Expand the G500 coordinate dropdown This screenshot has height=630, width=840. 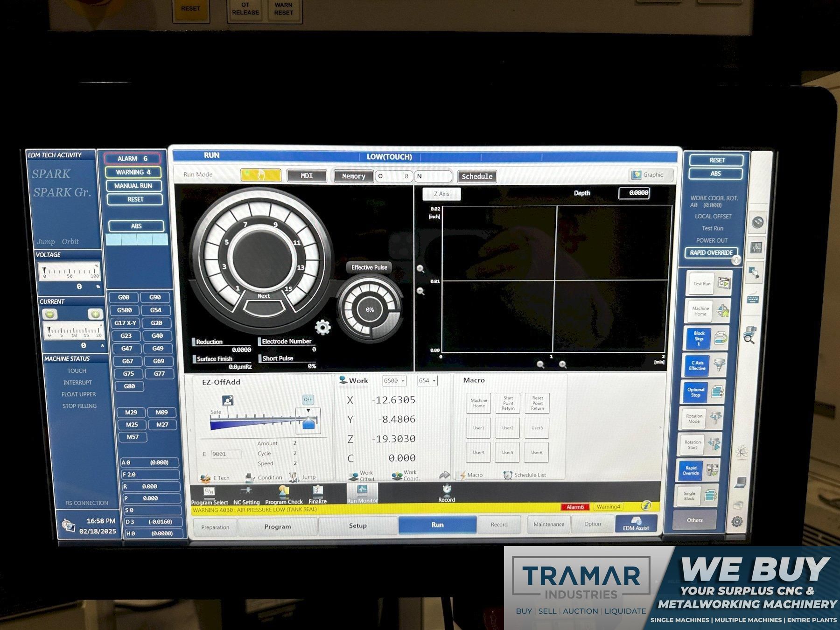(x=394, y=381)
